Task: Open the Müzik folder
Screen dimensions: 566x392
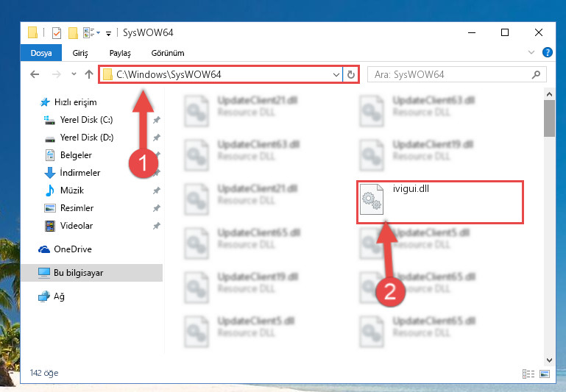Action: [72, 190]
